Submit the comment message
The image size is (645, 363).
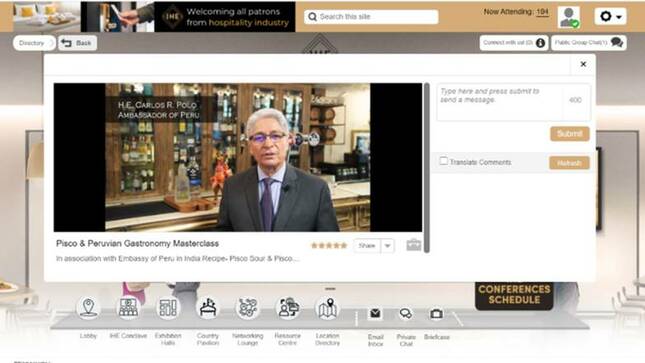click(570, 134)
